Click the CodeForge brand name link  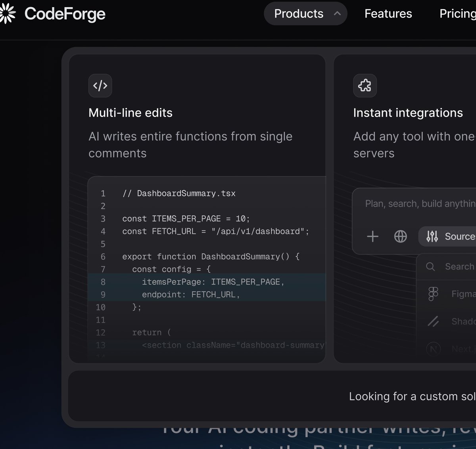click(65, 14)
